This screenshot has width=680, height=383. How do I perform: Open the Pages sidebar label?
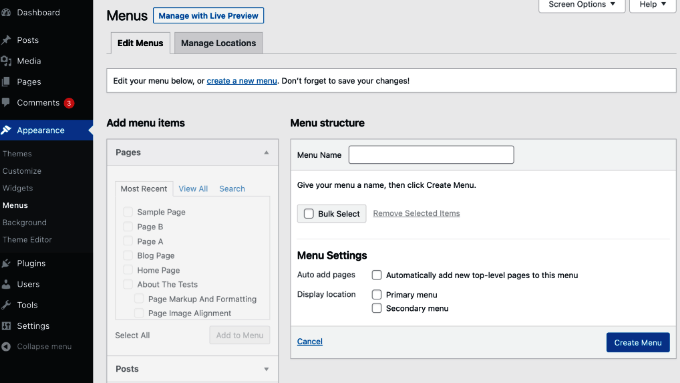(29, 82)
